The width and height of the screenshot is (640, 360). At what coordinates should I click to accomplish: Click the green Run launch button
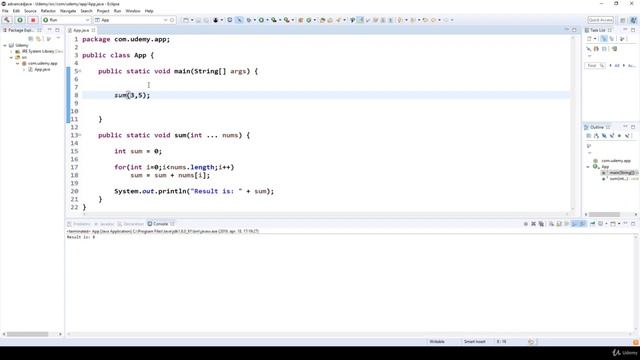(x=20, y=20)
